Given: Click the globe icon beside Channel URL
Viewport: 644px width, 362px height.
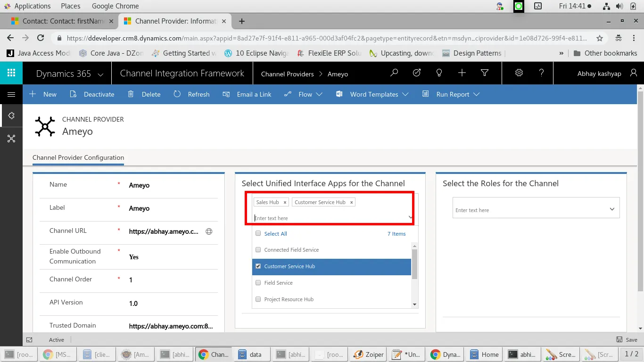Looking at the screenshot, I should point(209,231).
